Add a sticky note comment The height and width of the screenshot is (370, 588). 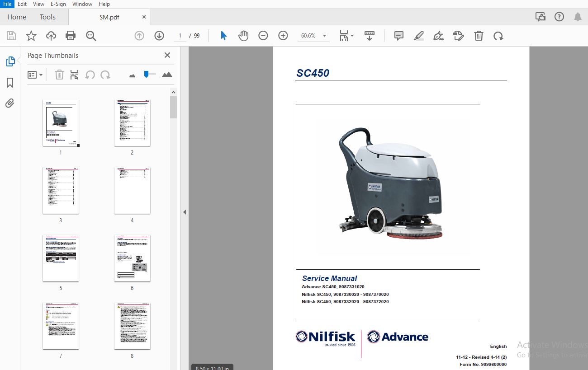point(398,36)
